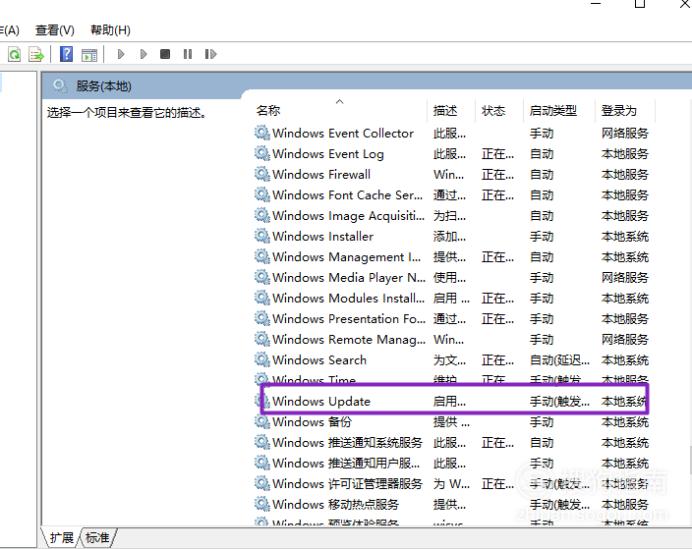Click 服务(本地) panel header
Image resolution: width=692 pixels, height=549 pixels.
tap(103, 86)
